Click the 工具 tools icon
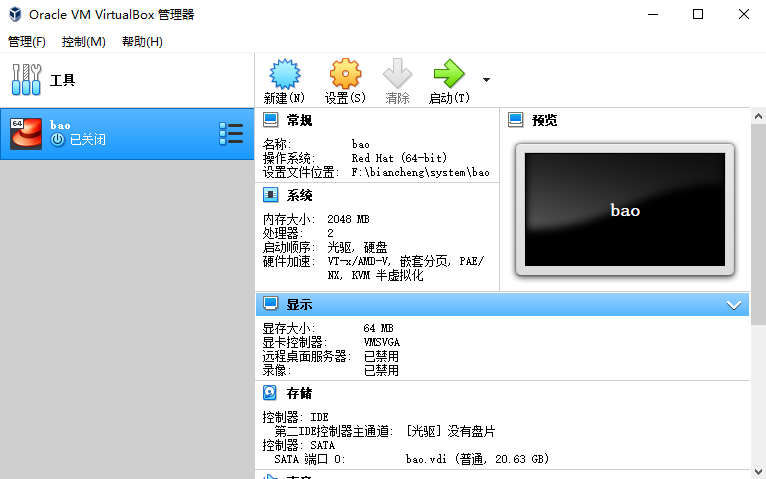766x479 pixels. pyautogui.click(x=26, y=80)
